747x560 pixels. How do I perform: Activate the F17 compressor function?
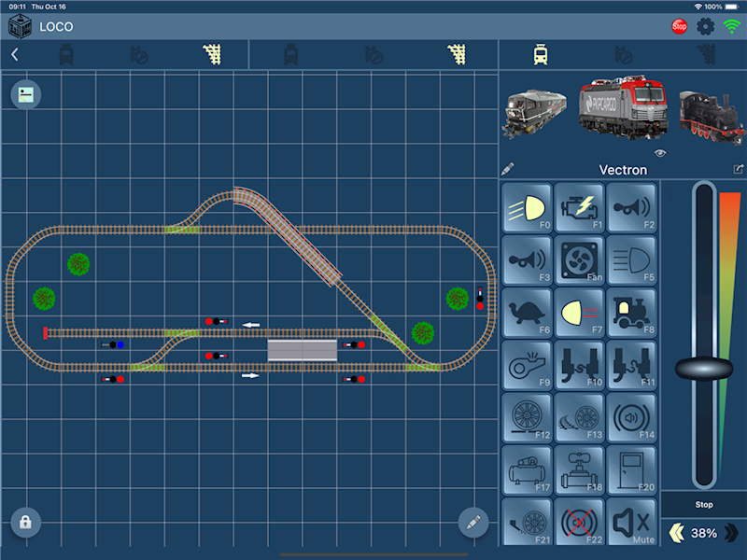point(527,468)
